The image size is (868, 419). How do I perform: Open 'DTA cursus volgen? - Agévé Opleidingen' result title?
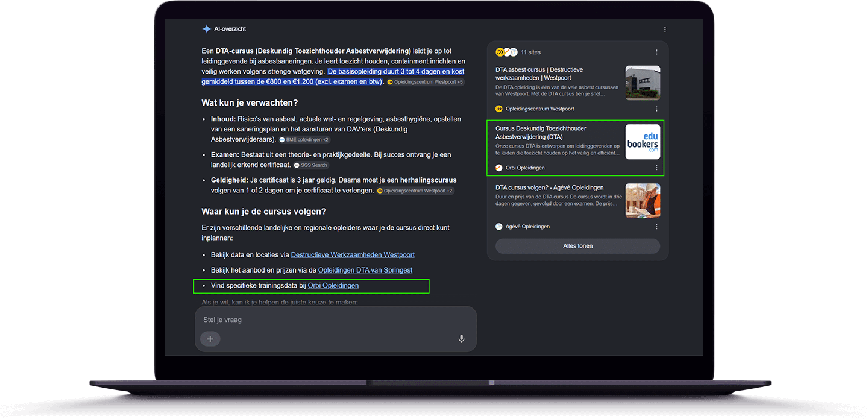coord(550,187)
